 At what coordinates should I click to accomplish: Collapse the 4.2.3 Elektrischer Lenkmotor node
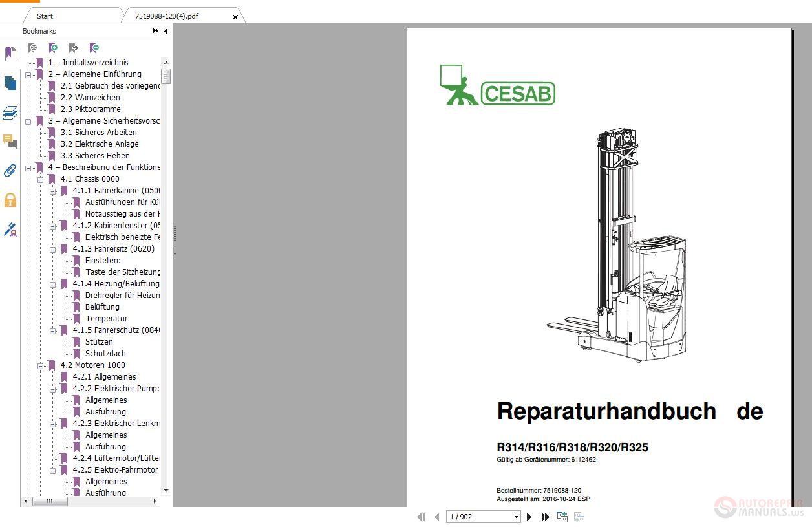click(52, 424)
